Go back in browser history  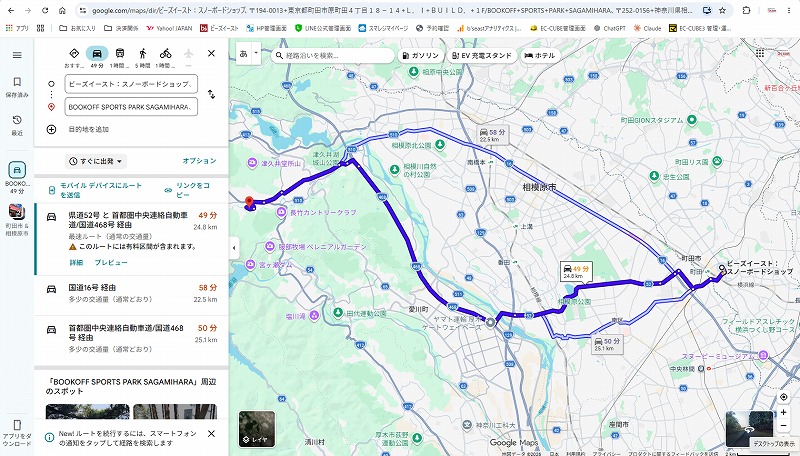(11, 10)
